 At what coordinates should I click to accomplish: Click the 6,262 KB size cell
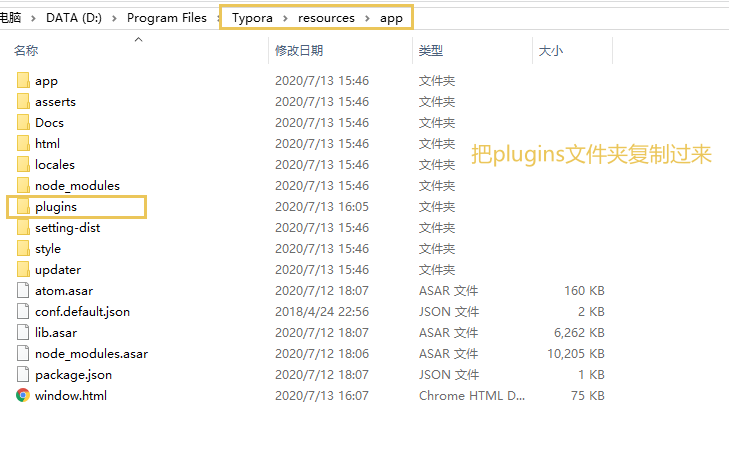(x=579, y=333)
